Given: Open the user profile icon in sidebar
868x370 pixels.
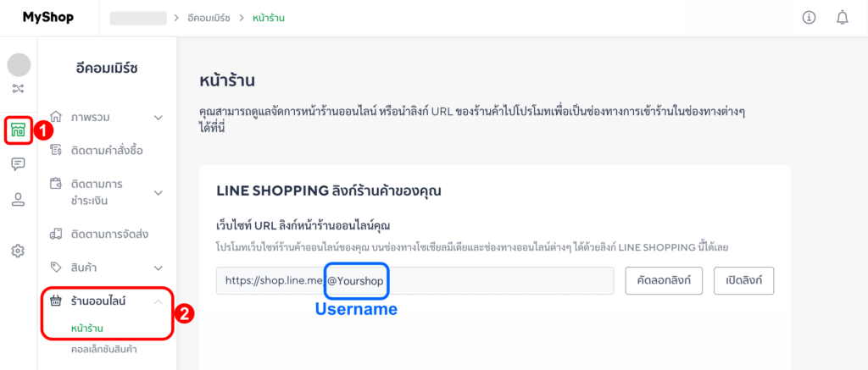Looking at the screenshot, I should click(19, 199).
